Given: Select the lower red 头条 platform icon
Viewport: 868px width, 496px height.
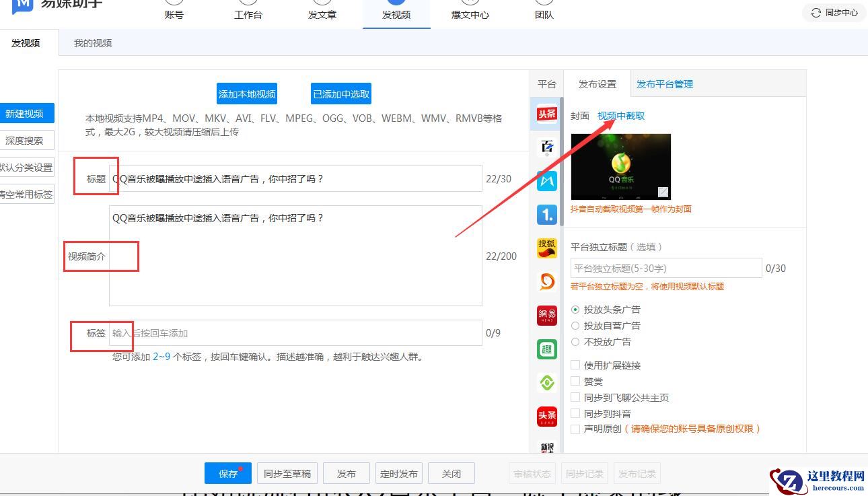Looking at the screenshot, I should (x=547, y=417).
